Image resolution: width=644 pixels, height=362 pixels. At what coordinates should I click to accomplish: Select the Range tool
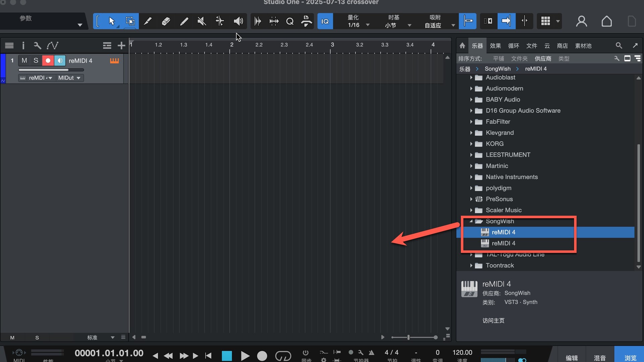130,21
